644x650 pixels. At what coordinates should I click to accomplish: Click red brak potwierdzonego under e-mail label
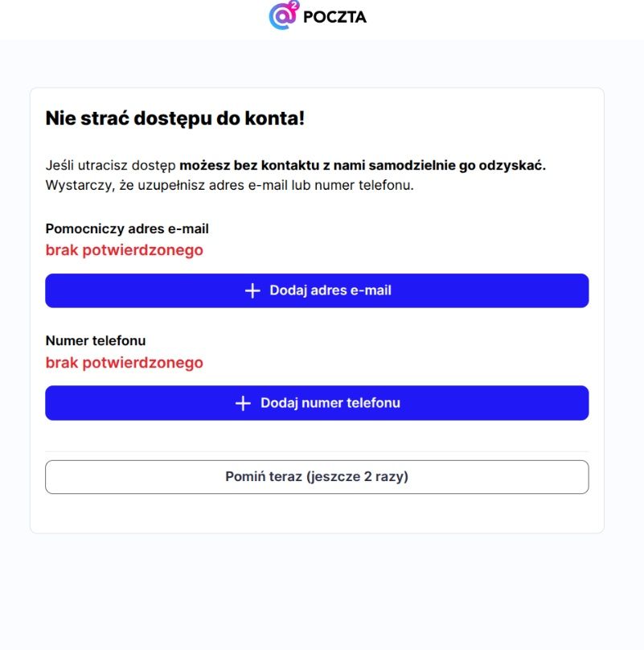(125, 250)
